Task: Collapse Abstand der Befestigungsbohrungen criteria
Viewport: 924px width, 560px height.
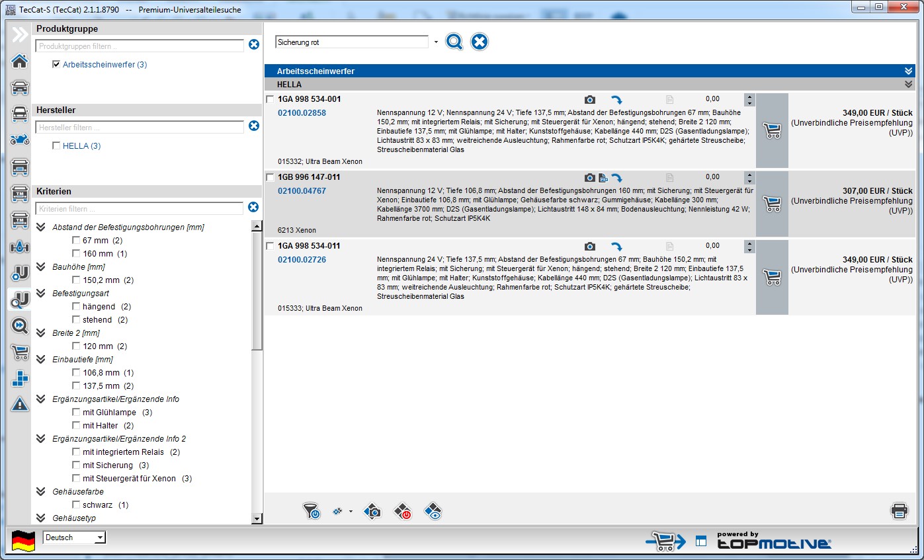Action: click(40, 227)
